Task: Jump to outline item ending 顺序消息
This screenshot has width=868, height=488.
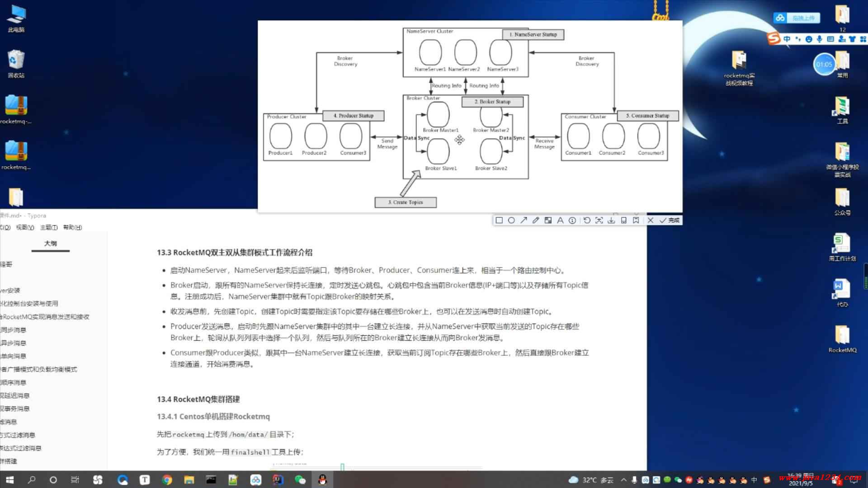Action: coord(13,382)
